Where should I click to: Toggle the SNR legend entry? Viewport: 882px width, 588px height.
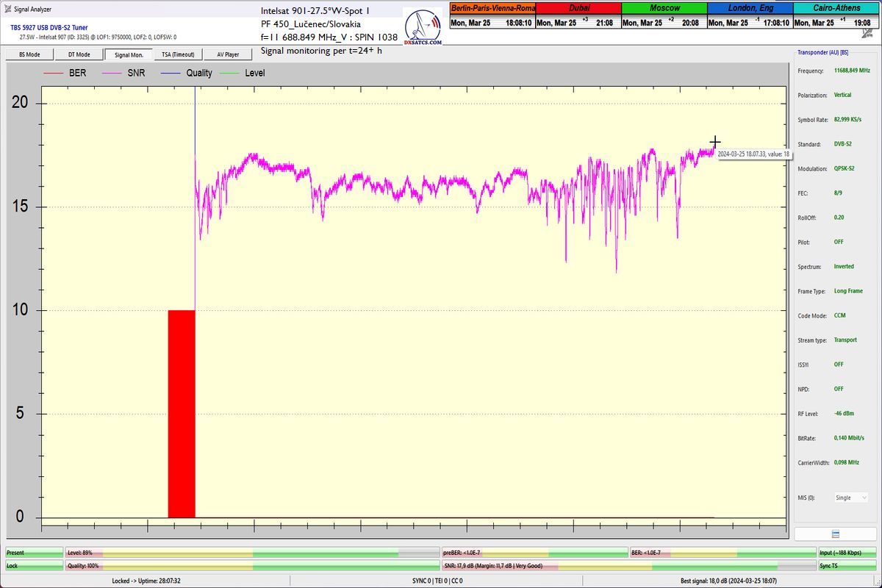click(x=123, y=73)
